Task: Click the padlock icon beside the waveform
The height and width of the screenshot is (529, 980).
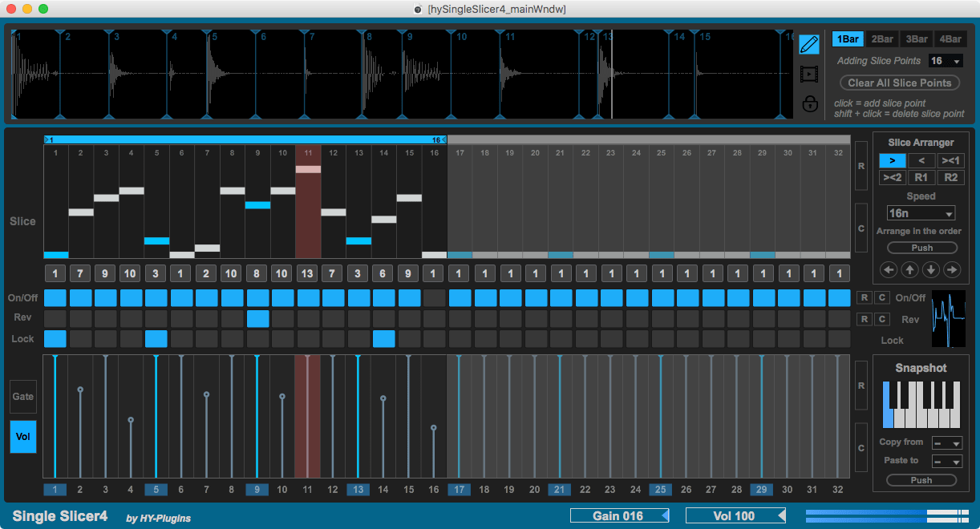Action: (809, 103)
